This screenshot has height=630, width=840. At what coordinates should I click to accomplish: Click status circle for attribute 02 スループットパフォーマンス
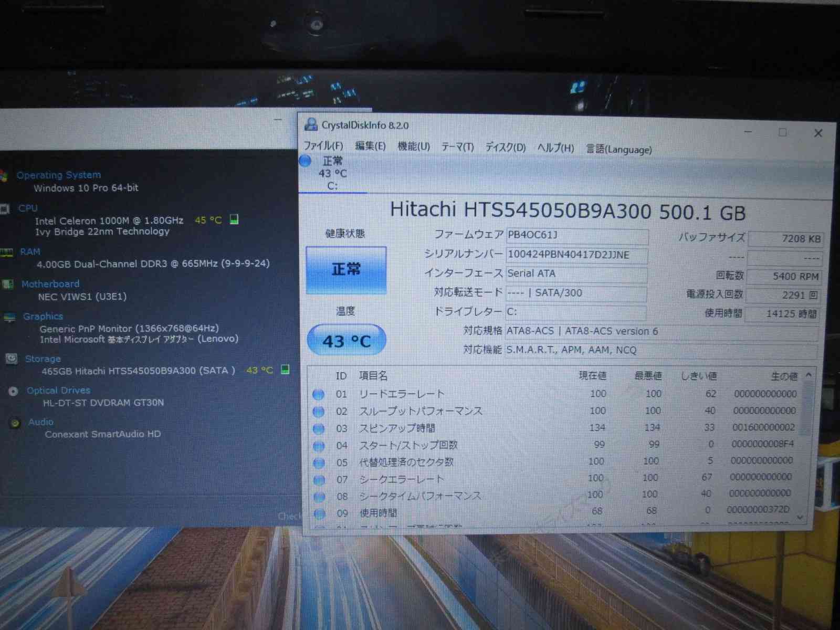pyautogui.click(x=318, y=412)
